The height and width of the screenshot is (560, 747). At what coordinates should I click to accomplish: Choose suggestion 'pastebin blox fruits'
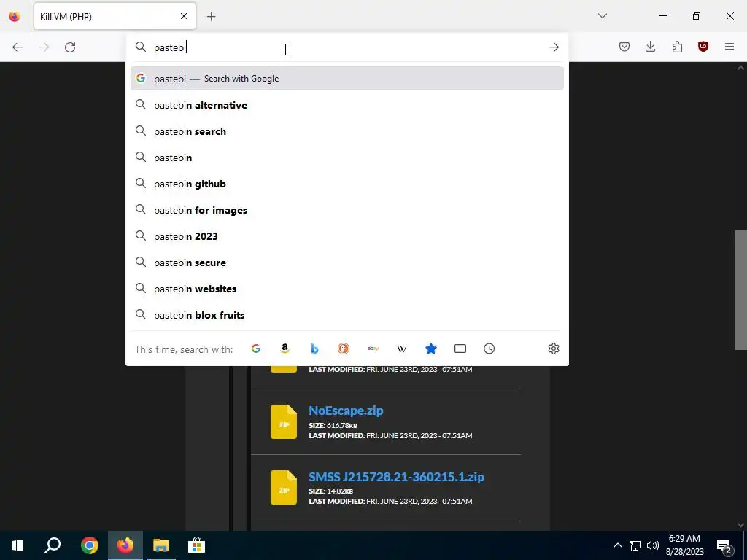pyautogui.click(x=347, y=315)
